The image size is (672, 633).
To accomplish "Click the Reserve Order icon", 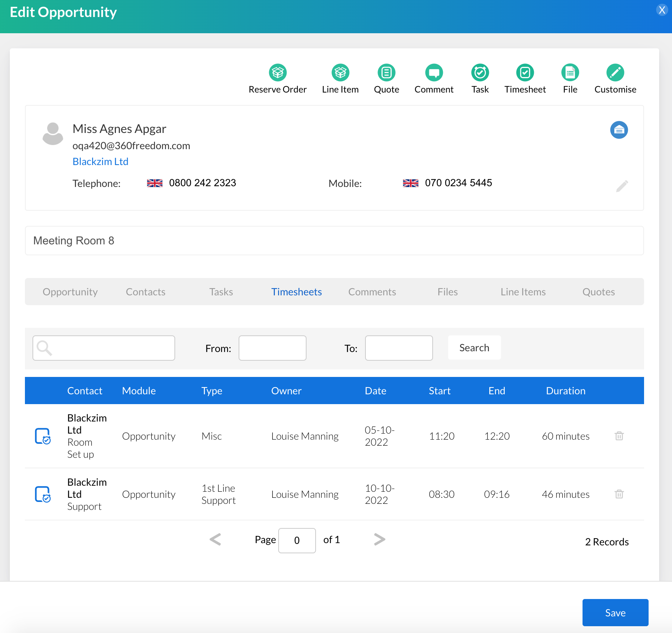I will pos(277,73).
